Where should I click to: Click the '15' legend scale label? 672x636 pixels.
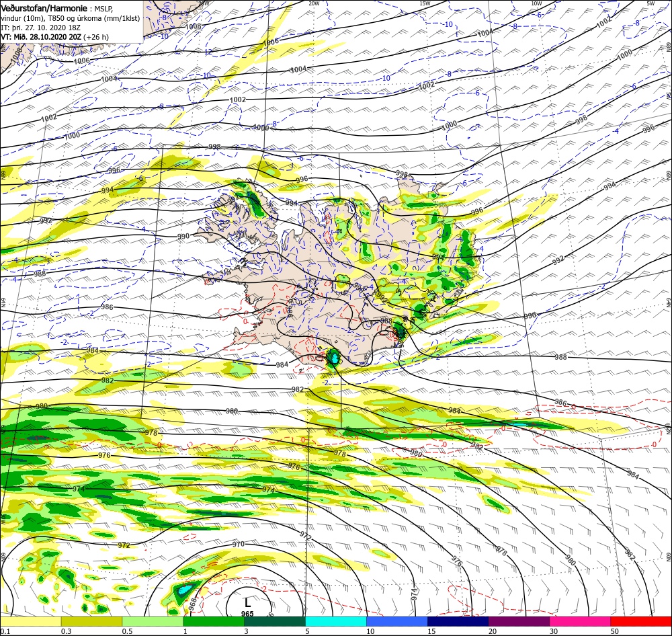[x=431, y=631]
